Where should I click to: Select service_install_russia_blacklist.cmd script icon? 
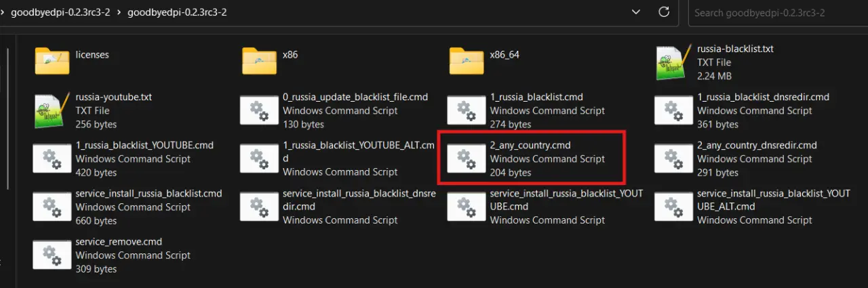(52, 207)
